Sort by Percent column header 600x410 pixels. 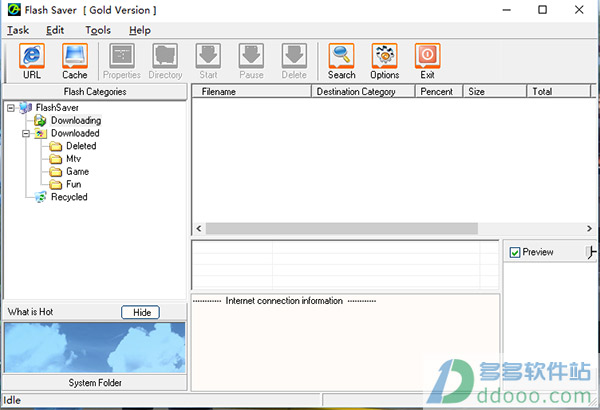click(x=439, y=91)
